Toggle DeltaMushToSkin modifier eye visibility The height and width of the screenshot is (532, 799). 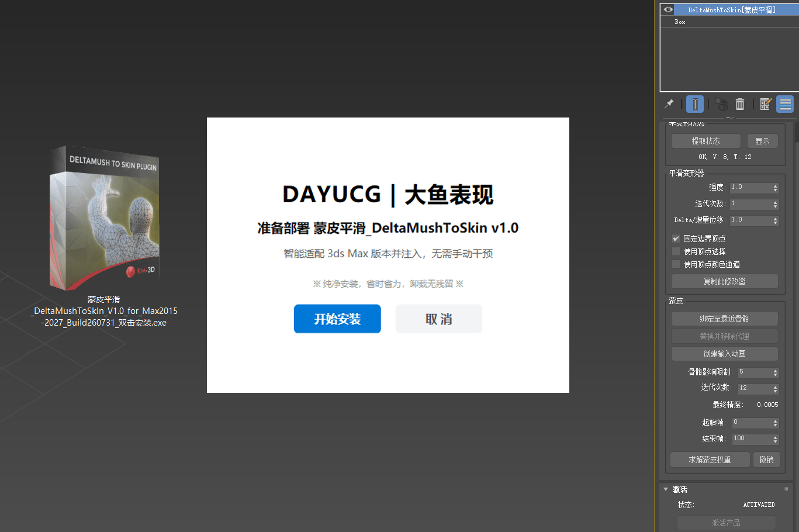668,10
